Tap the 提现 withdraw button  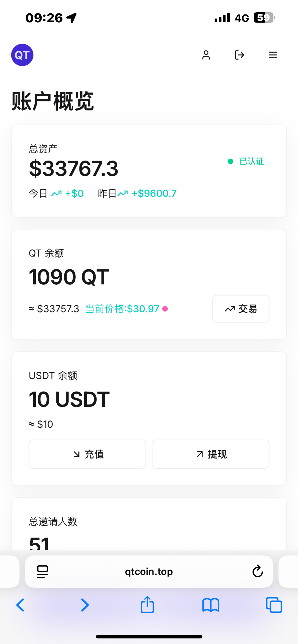(210, 454)
